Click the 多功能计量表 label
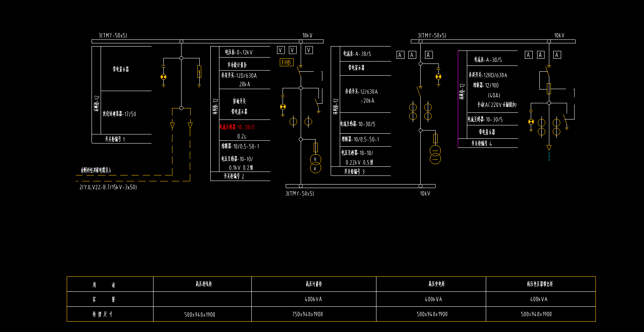Viewport: 644px width, 332px height. (237, 65)
